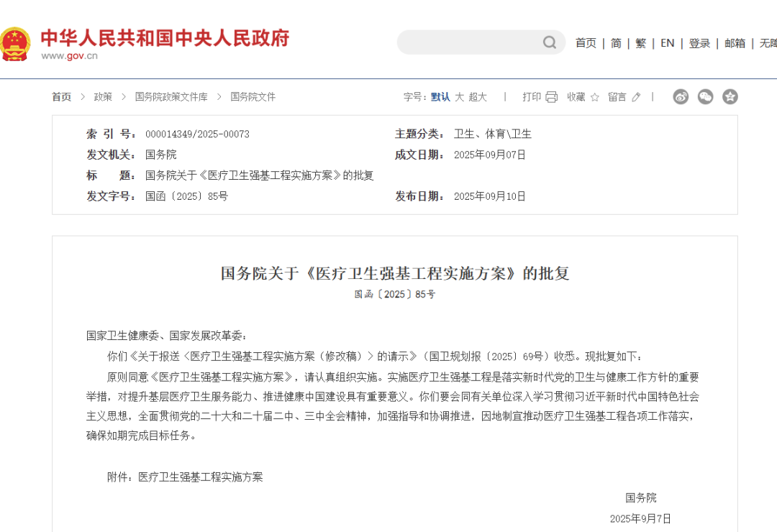This screenshot has width=777, height=532.
Task: Click the national emblem logo
Action: pyautogui.click(x=15, y=43)
